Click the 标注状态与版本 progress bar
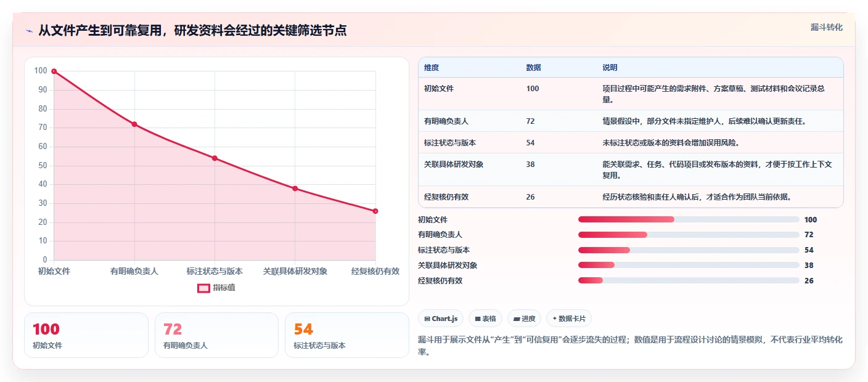This screenshot has height=382, width=868. click(689, 250)
